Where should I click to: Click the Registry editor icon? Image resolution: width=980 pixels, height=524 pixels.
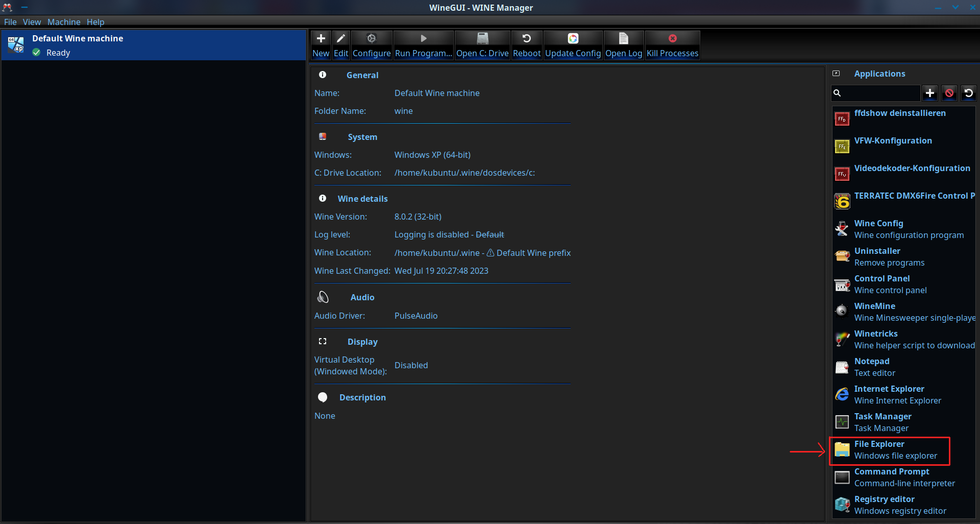click(x=842, y=505)
